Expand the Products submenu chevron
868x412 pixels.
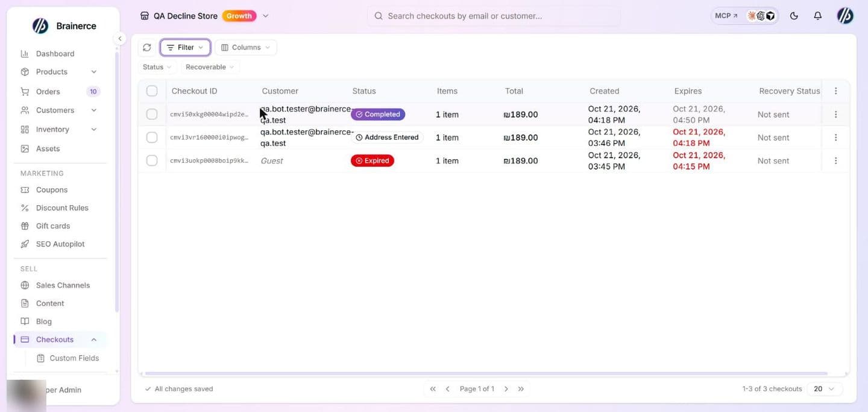(93, 72)
